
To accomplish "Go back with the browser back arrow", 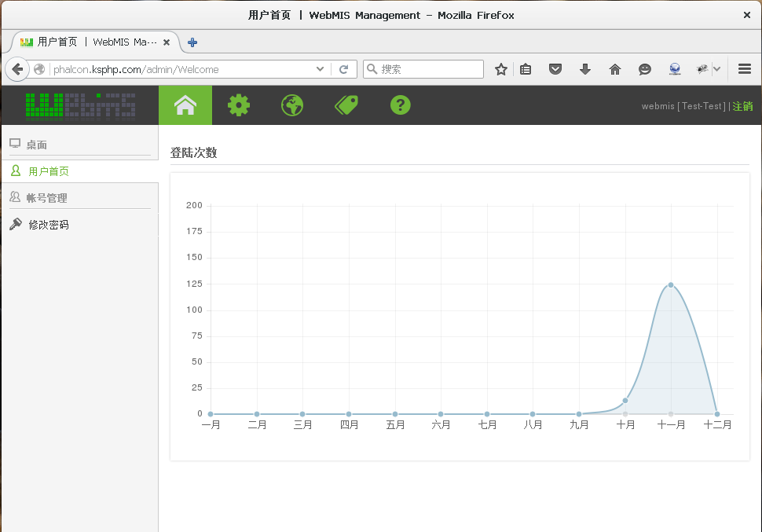I will click(17, 69).
